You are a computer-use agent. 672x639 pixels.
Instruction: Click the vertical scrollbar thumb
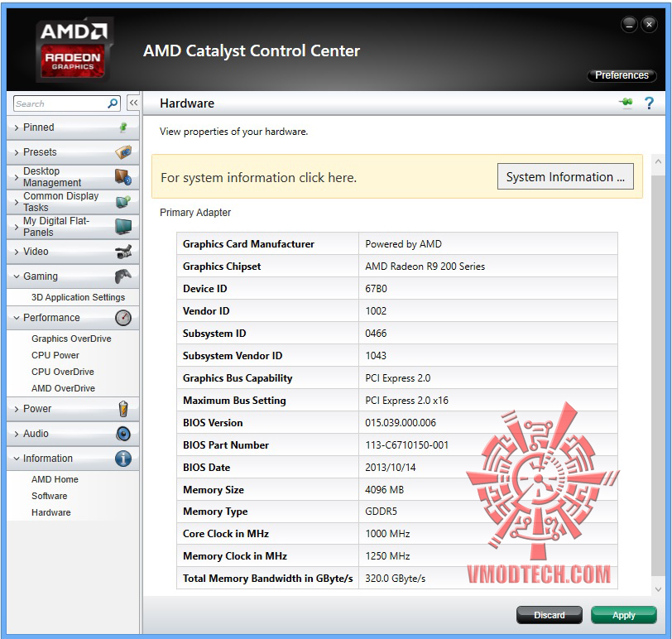(658, 376)
